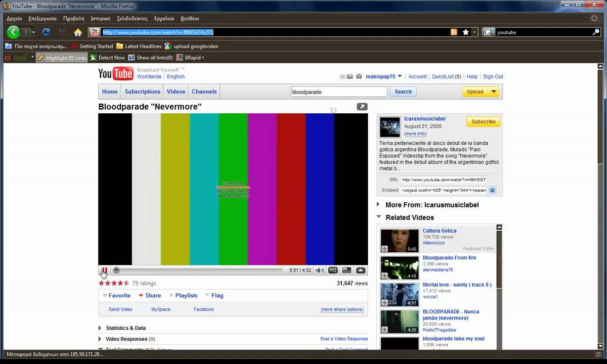Open the Σελιδοδείκτες menu

pyautogui.click(x=132, y=18)
